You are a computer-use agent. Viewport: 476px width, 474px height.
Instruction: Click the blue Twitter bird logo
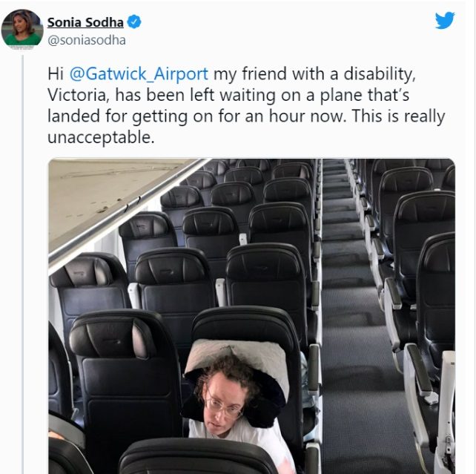pyautogui.click(x=445, y=20)
